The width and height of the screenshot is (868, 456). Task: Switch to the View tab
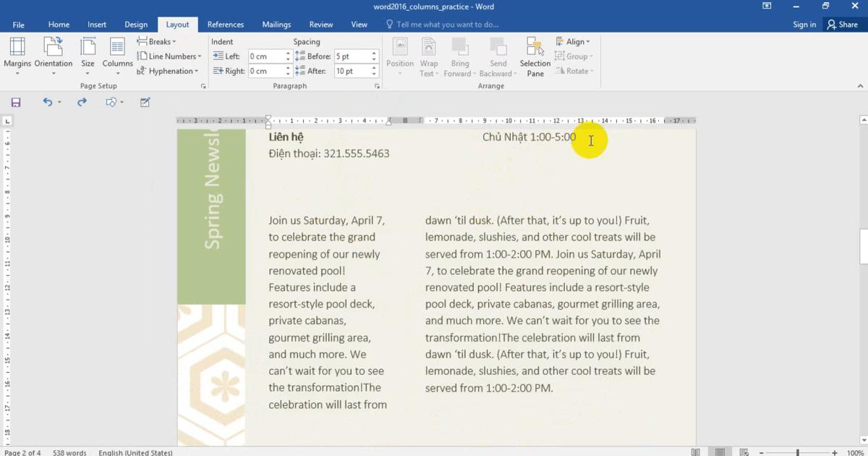359,25
